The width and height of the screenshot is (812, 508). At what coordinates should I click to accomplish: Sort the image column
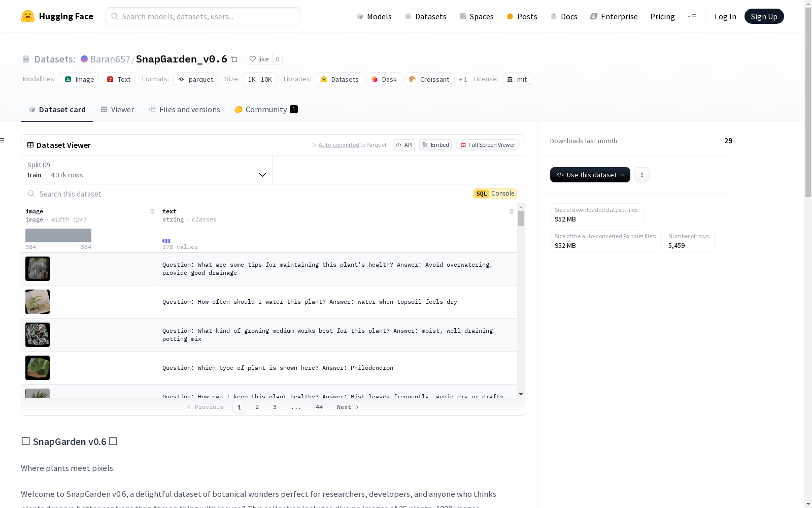152,211
